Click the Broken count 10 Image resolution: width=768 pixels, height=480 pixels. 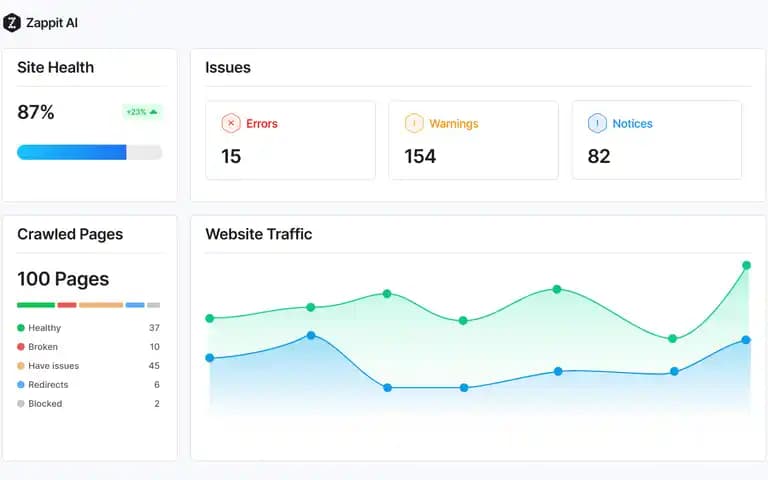point(155,347)
